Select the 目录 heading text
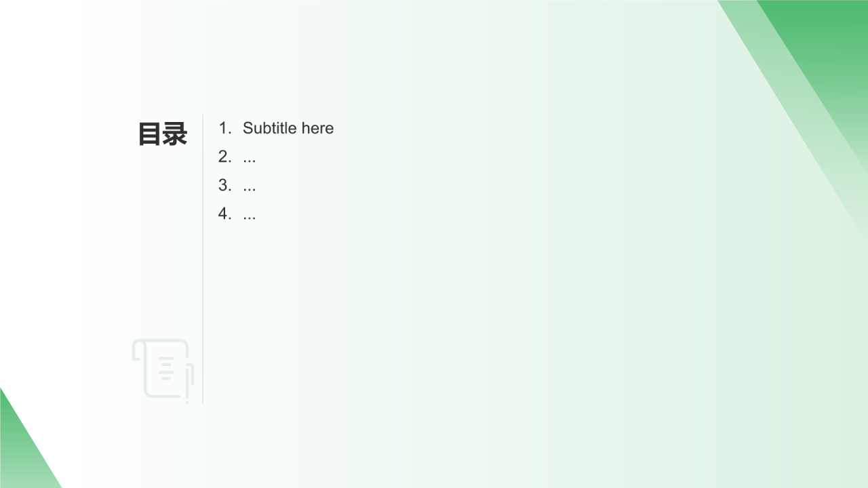868x488 pixels. click(x=163, y=134)
